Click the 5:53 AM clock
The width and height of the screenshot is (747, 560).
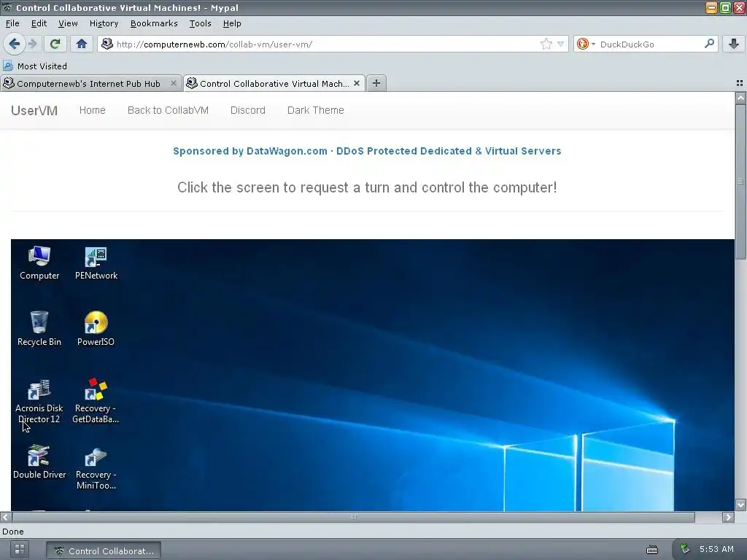(716, 549)
